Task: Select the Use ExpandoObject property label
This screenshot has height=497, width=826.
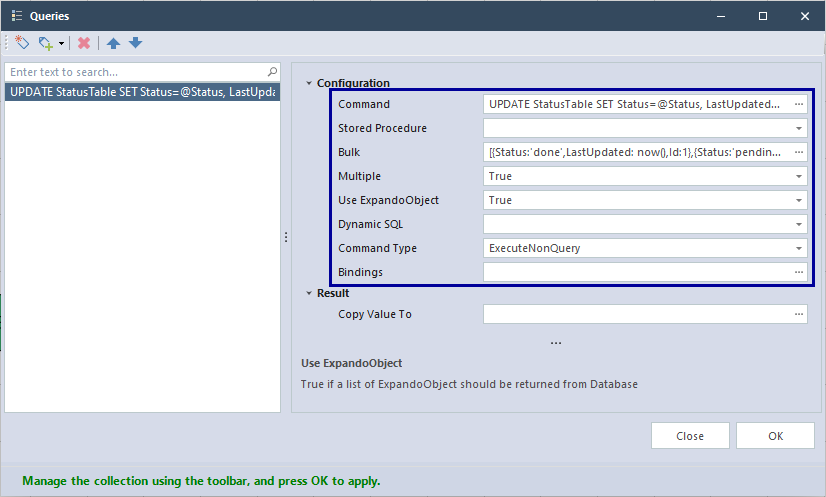Action: pos(388,200)
